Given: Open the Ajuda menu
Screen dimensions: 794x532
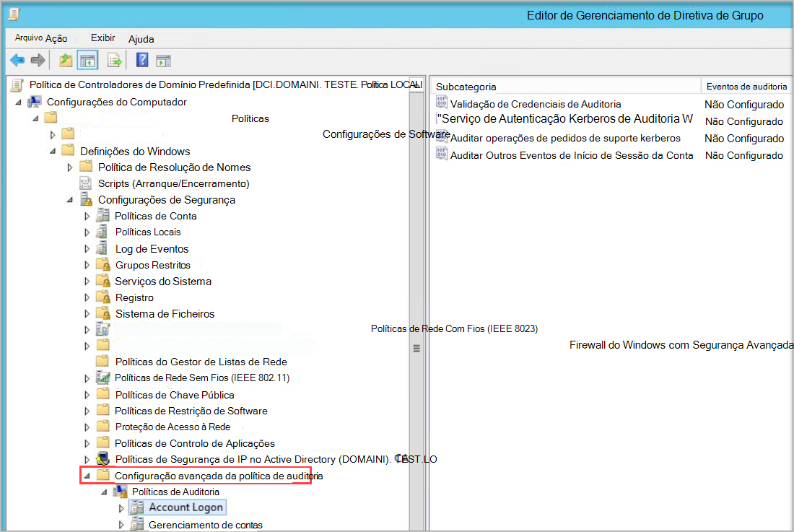Looking at the screenshot, I should click(141, 39).
